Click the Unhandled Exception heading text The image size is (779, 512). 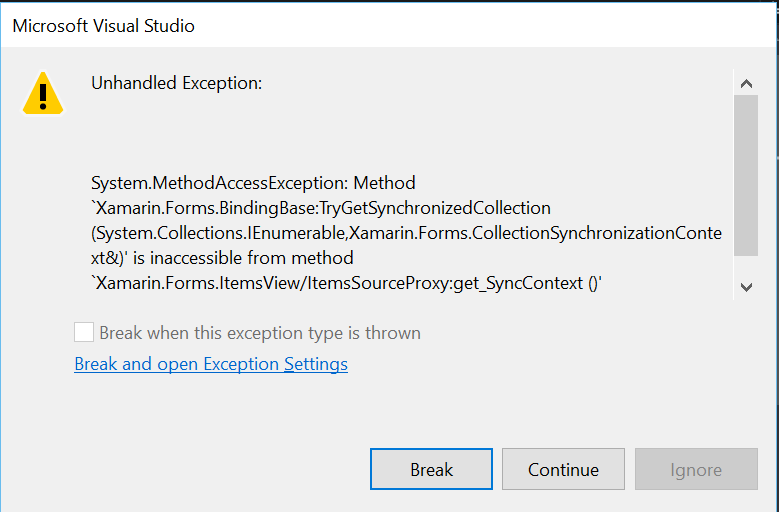tap(177, 83)
